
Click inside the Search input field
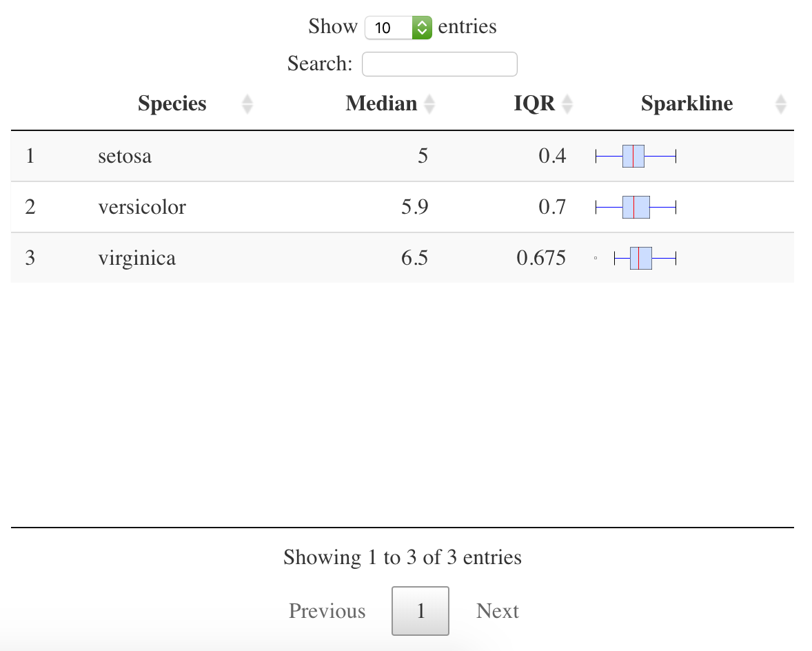point(439,63)
